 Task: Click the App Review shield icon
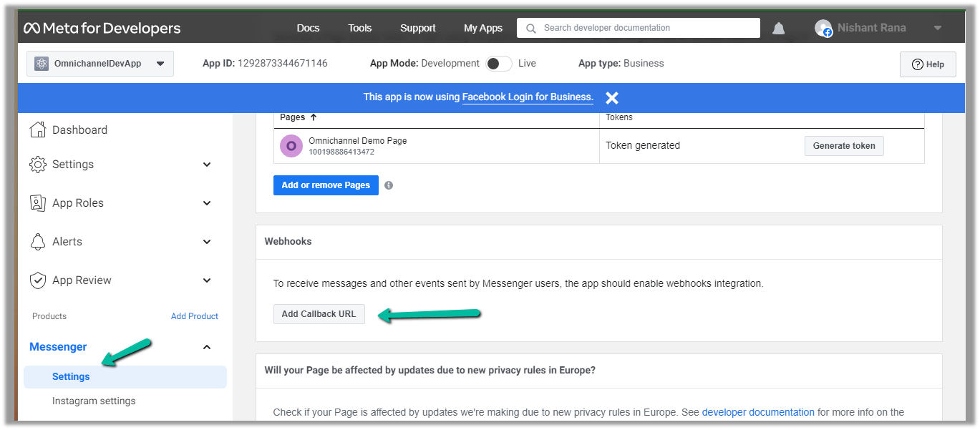coord(38,280)
